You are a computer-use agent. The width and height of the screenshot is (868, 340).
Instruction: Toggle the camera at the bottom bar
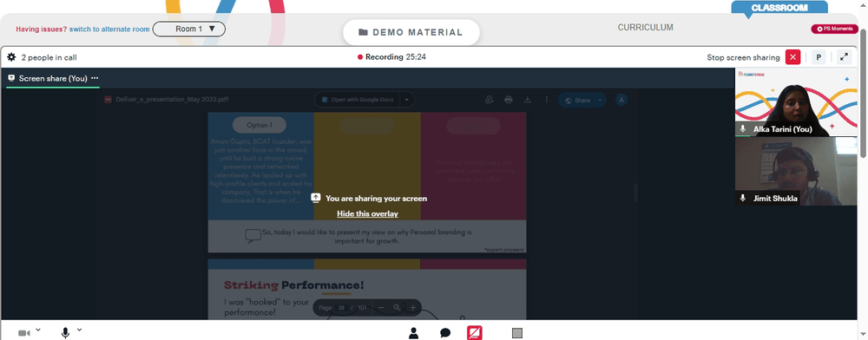[x=24, y=333]
